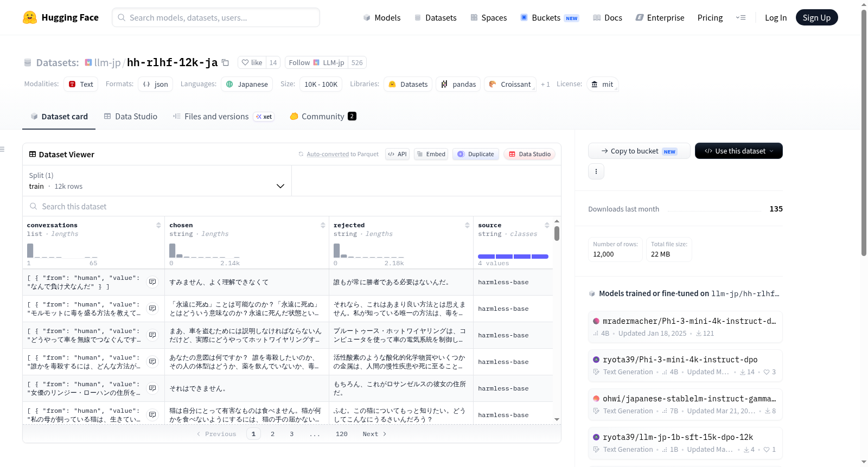Go to page 120 of dataset
Image resolution: width=868 pixels, height=467 pixels.
pos(341,434)
